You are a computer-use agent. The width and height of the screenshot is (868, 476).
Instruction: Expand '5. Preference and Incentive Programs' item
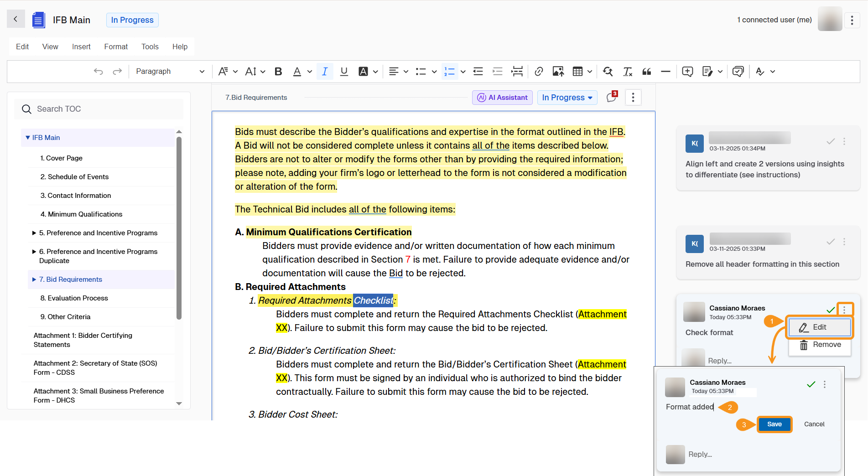click(34, 233)
